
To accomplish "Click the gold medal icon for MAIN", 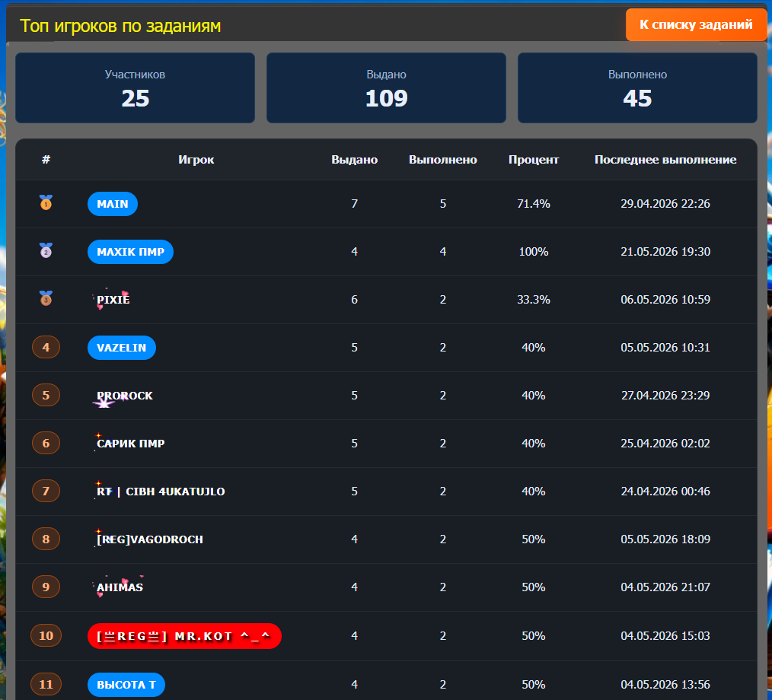I will coord(46,202).
